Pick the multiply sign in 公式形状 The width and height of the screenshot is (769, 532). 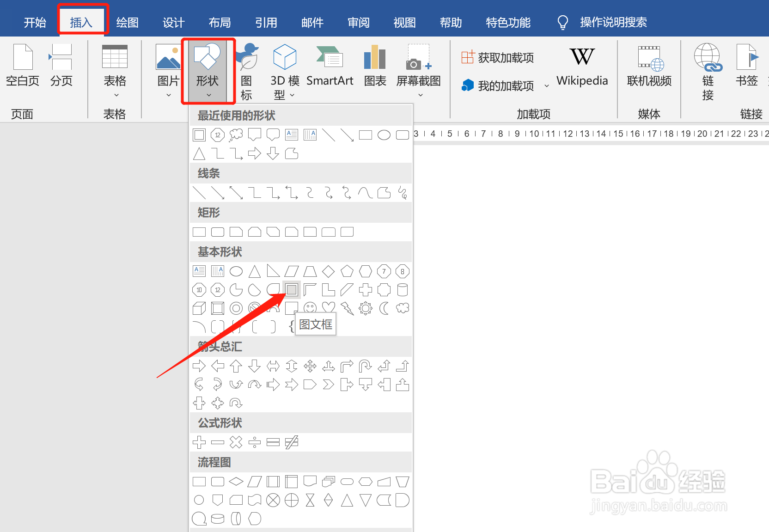pos(236,442)
